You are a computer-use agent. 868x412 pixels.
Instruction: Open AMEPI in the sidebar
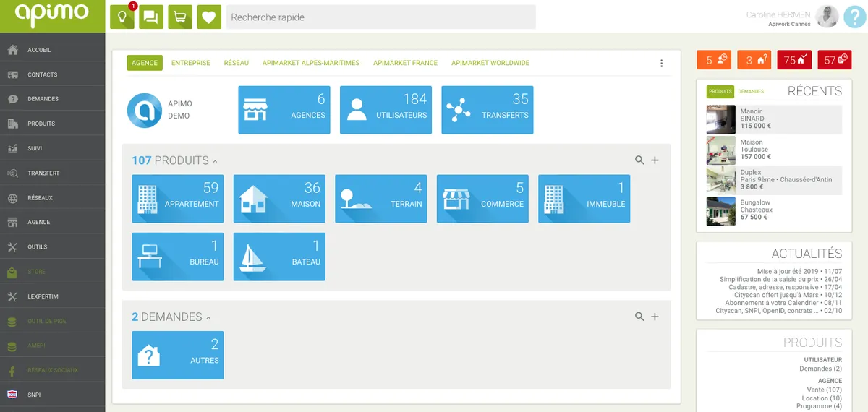point(52,346)
